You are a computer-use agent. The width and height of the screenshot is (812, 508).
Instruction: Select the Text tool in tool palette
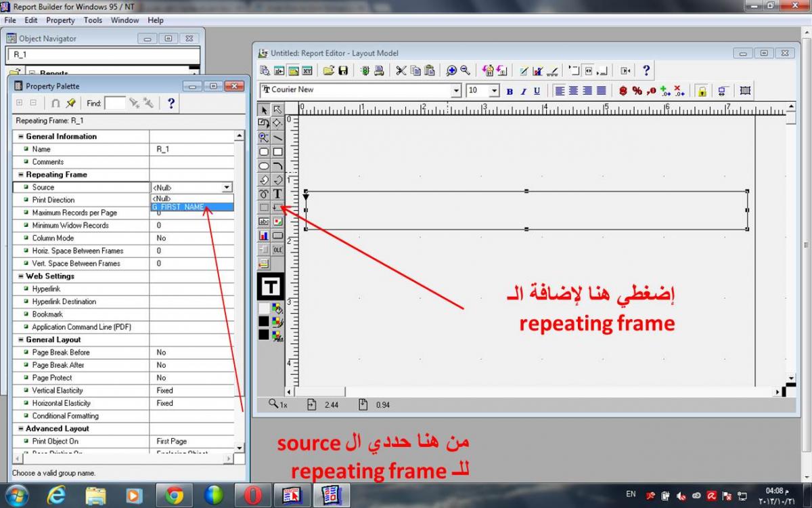click(277, 194)
